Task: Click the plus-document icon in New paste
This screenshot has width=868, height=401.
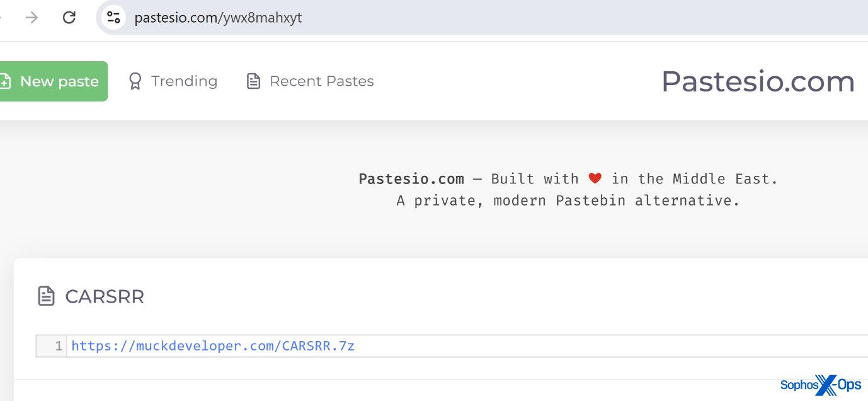Action: pos(5,81)
